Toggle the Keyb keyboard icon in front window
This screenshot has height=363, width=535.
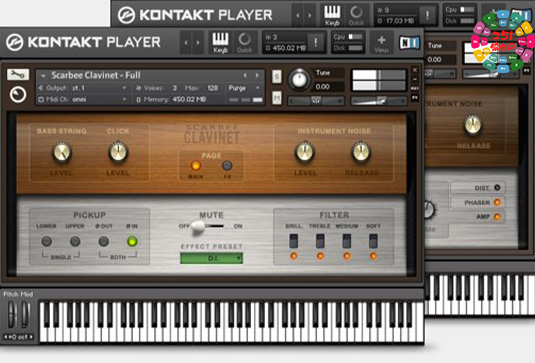tap(220, 43)
